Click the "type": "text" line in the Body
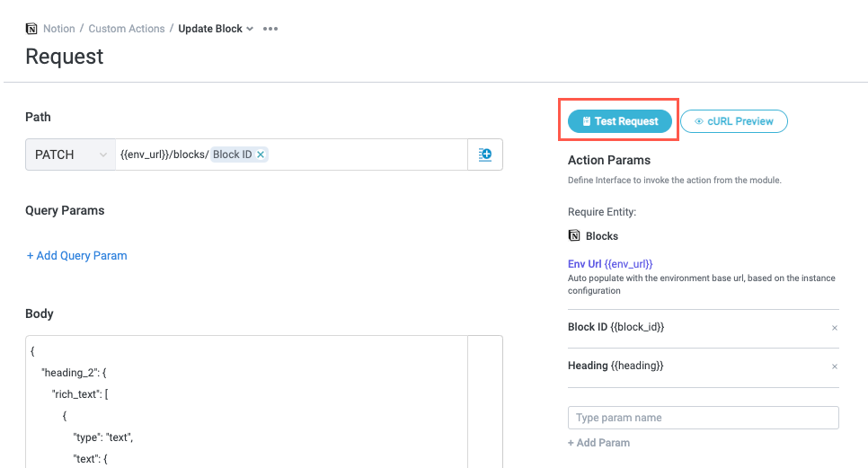 (x=103, y=437)
